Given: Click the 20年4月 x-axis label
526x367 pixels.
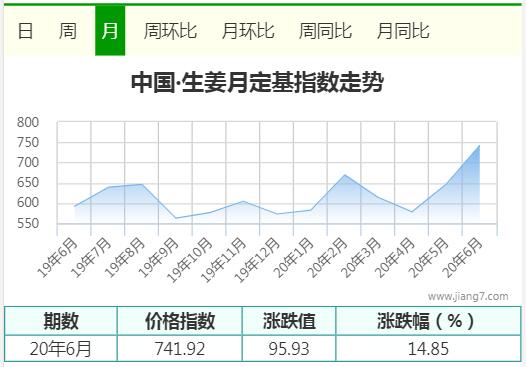Looking at the screenshot, I should (x=395, y=258).
